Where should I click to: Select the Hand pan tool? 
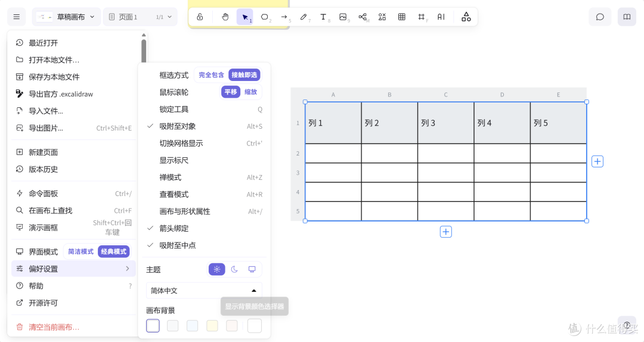225,17
